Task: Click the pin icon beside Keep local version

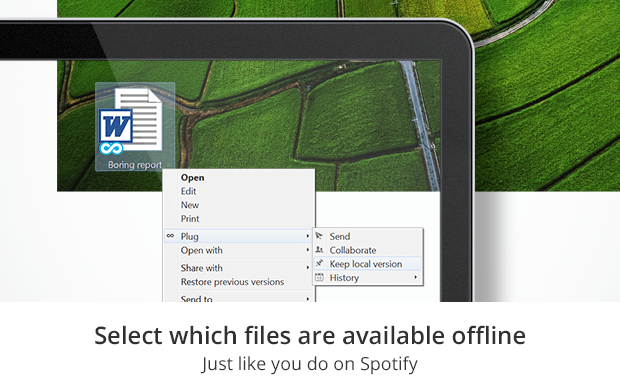Action: pyautogui.click(x=319, y=263)
